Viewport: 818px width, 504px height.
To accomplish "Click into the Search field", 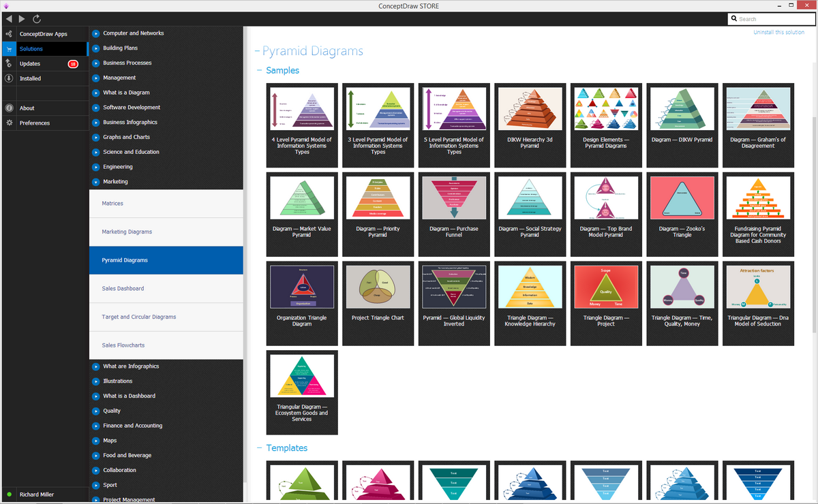I will click(770, 19).
